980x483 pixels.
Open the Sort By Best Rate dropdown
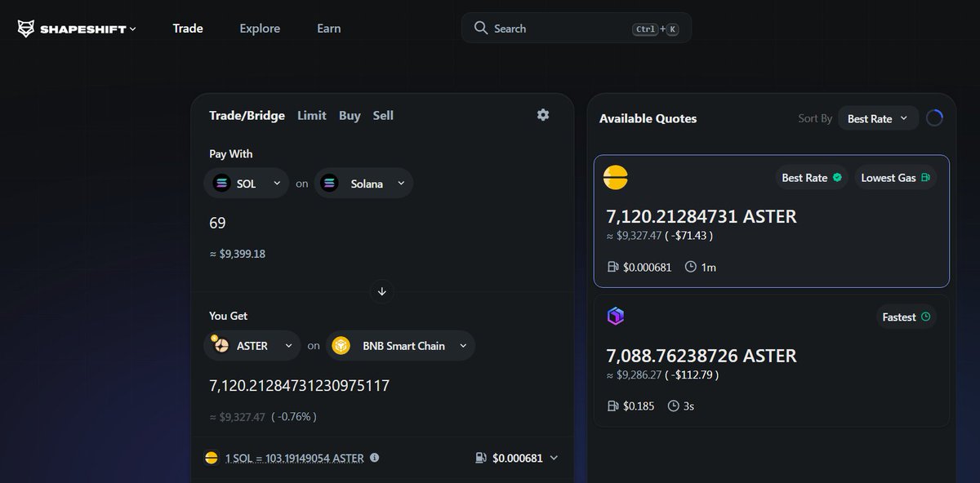pos(878,118)
